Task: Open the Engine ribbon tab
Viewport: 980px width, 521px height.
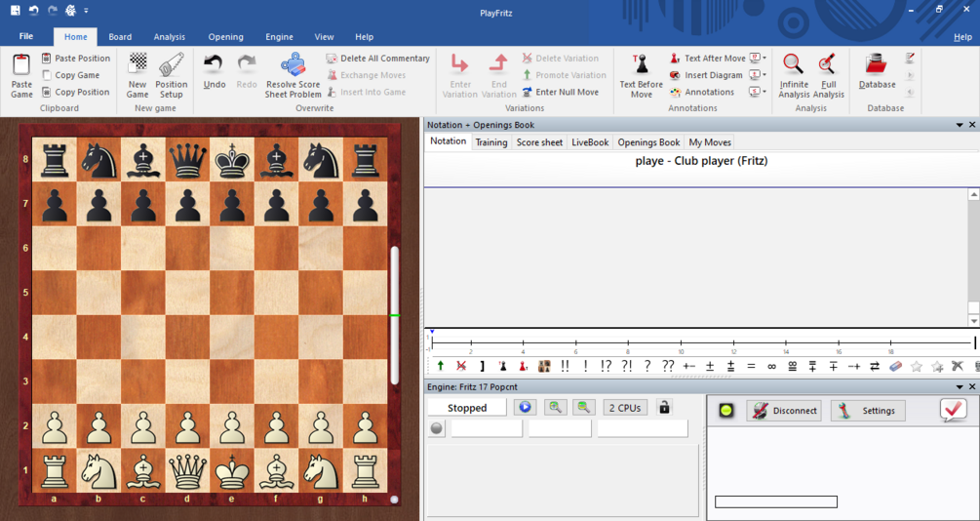Action: 280,37
